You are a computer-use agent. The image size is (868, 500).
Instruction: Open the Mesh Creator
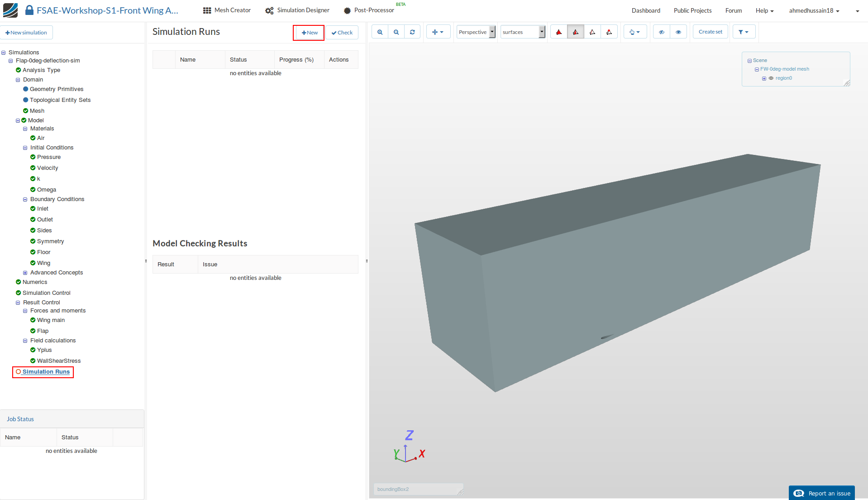[x=226, y=10]
